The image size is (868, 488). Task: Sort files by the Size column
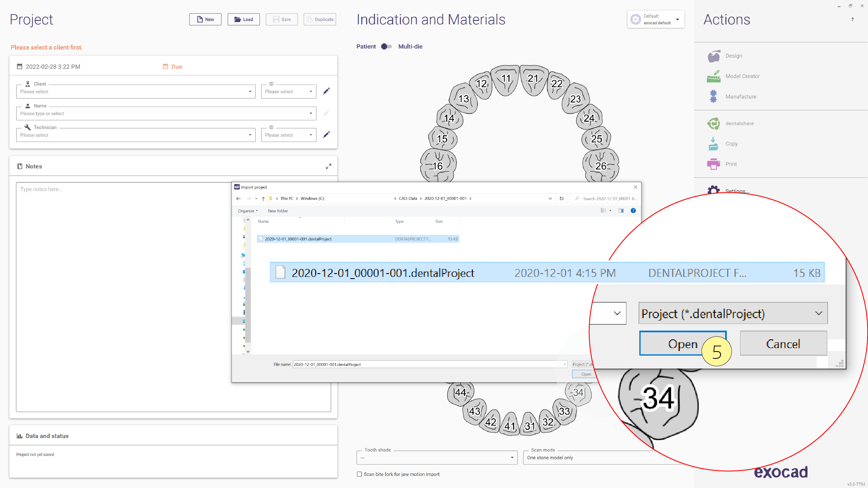click(439, 222)
